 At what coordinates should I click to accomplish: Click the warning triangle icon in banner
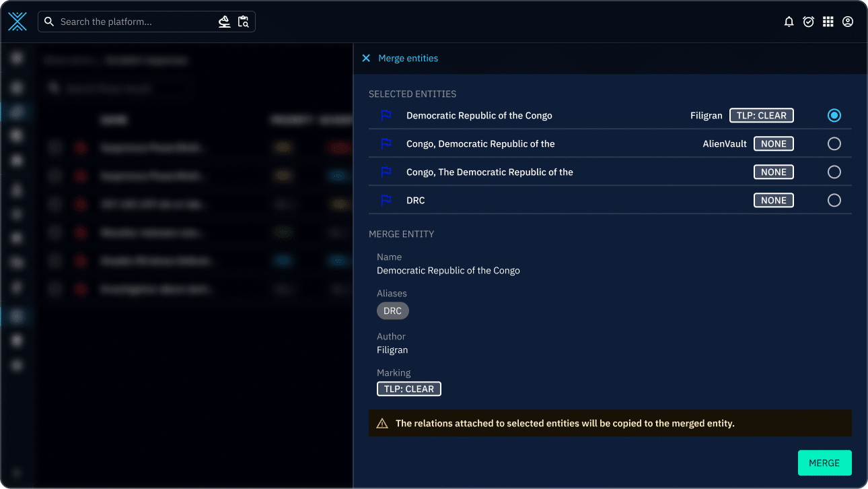click(382, 424)
